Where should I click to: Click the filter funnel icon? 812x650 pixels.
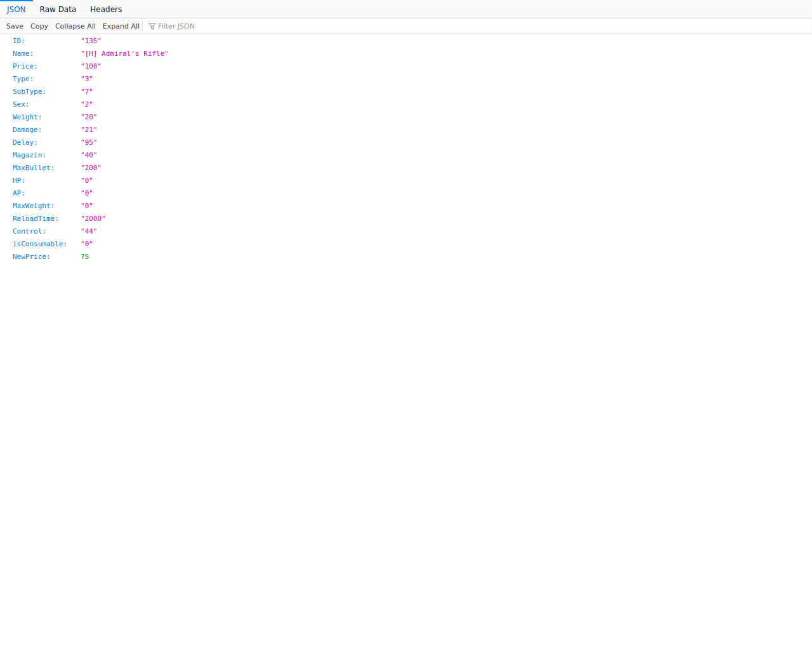(x=152, y=26)
